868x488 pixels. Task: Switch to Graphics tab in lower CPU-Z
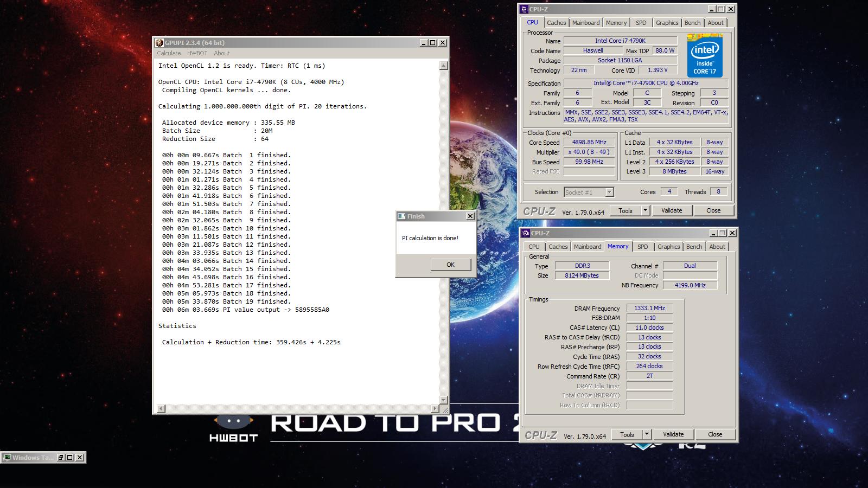click(668, 247)
